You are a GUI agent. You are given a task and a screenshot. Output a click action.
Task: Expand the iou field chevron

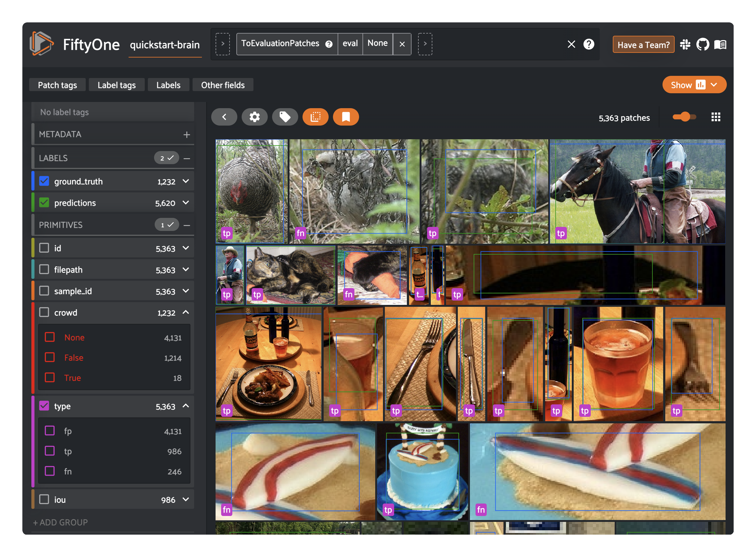pos(186,499)
